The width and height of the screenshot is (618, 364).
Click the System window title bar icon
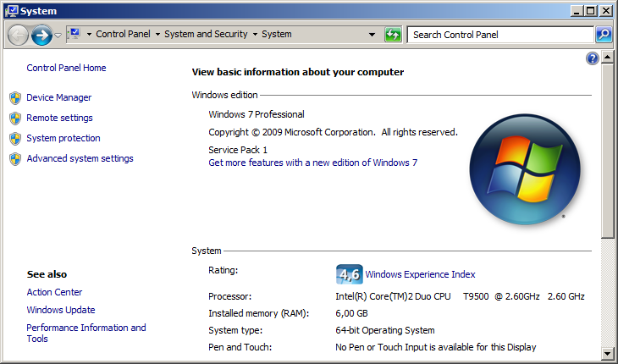tap(12, 11)
